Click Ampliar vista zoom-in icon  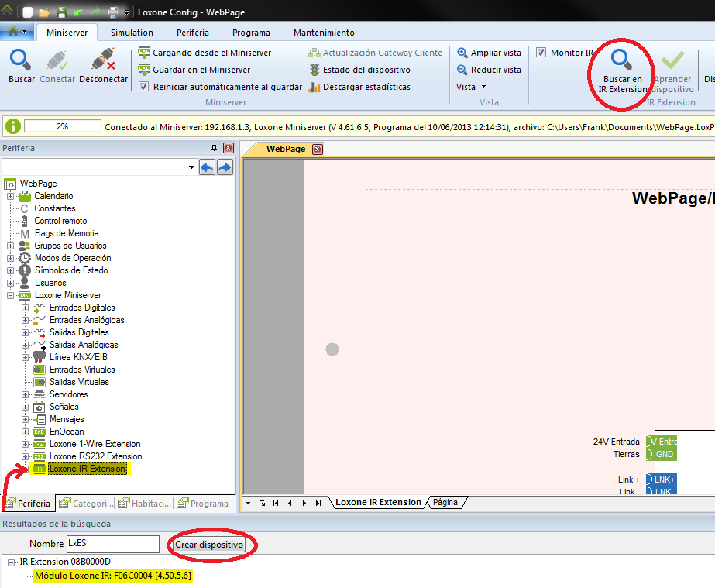pyautogui.click(x=462, y=53)
